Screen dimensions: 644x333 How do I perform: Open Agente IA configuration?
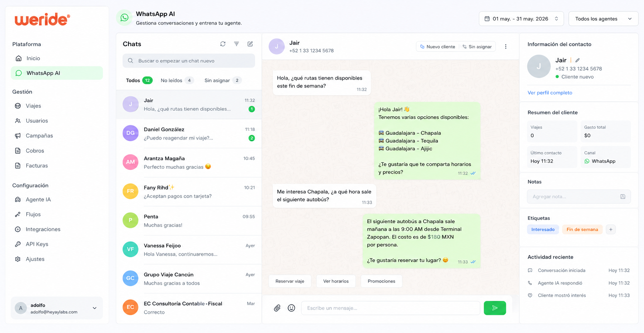point(57,200)
